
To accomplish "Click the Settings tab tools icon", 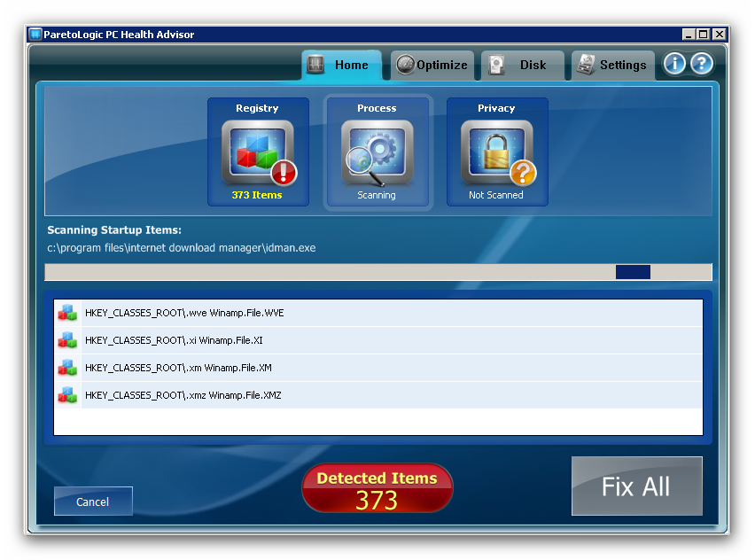I will click(x=586, y=65).
